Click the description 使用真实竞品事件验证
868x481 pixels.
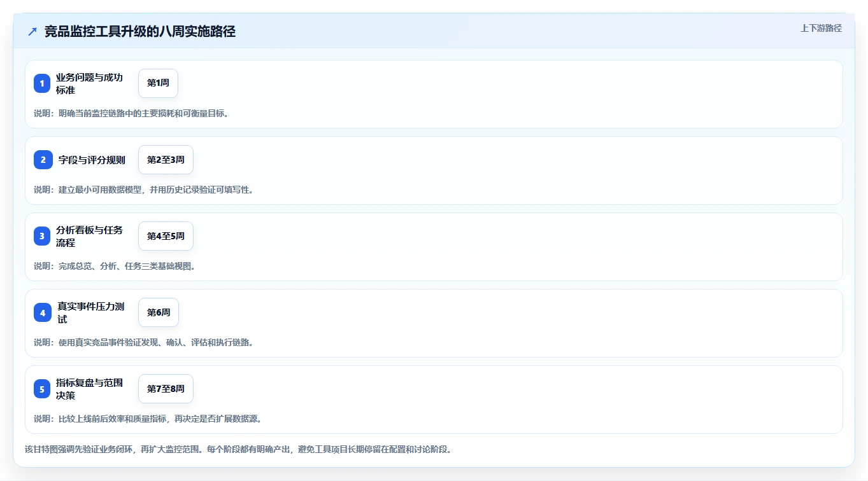point(143,342)
